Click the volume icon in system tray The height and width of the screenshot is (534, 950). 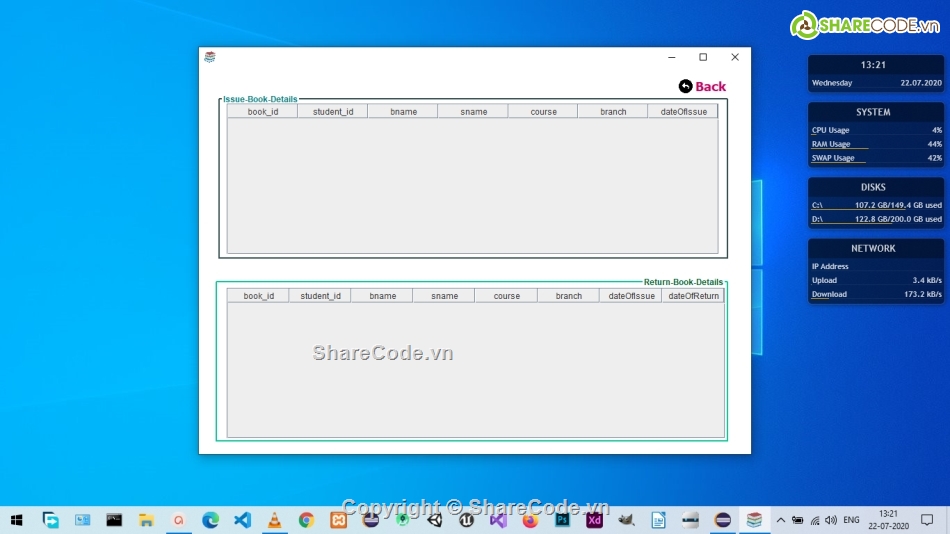[x=830, y=520]
